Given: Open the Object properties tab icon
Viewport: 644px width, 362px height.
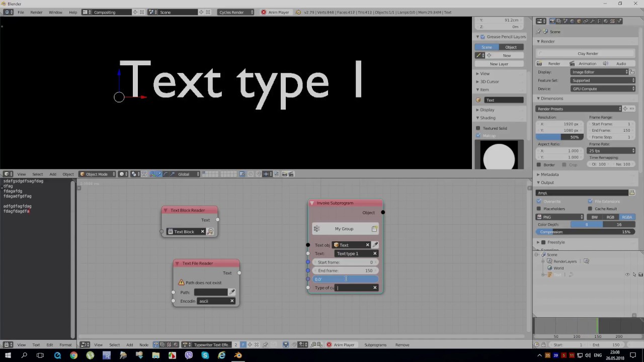Looking at the screenshot, I should [579, 21].
